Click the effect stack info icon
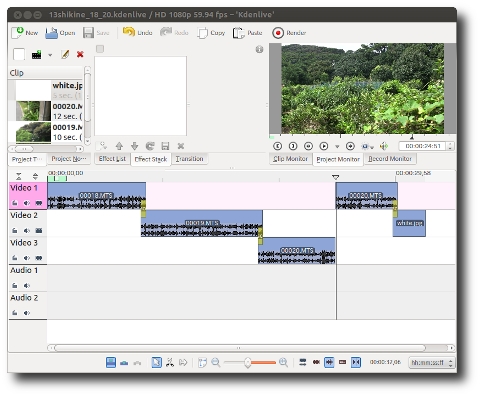Viewport: 480px width, 396px height. coord(259,49)
